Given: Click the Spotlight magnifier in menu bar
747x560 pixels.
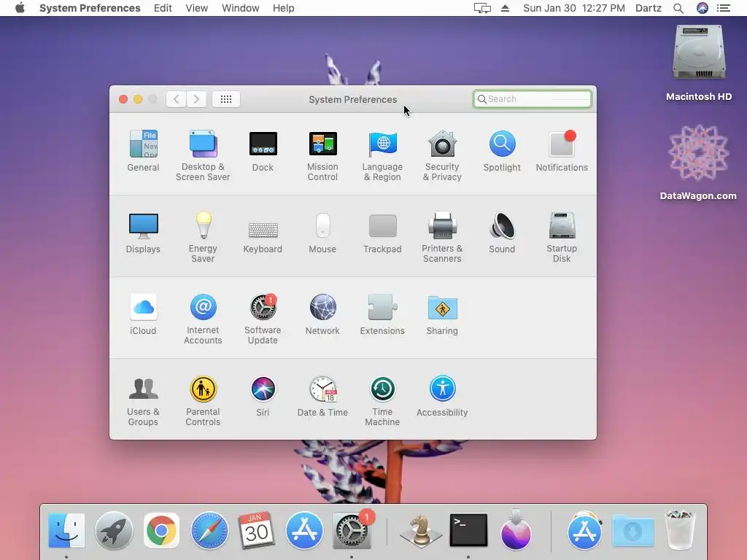Looking at the screenshot, I should pos(678,8).
